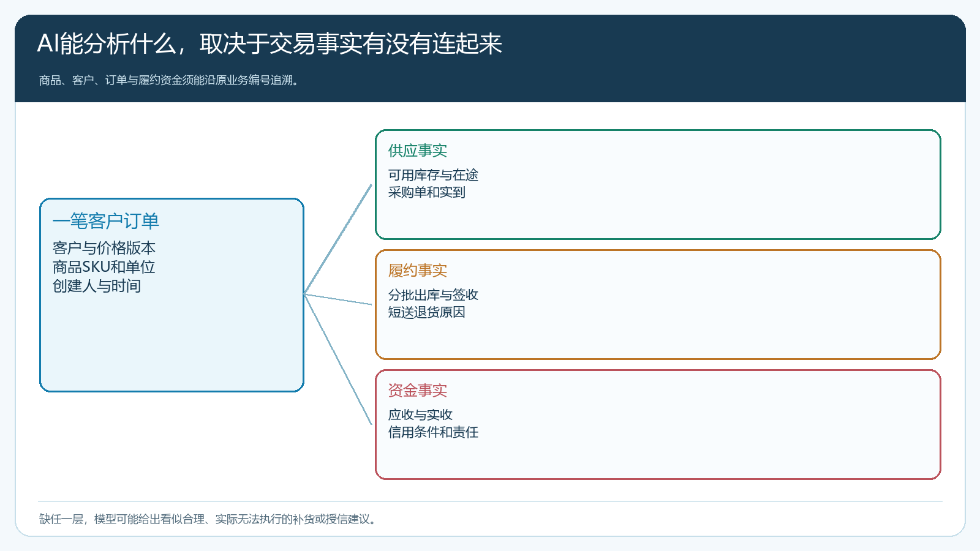This screenshot has width=980, height=551.
Task: Select the 应收与实收 text
Action: [x=420, y=415]
